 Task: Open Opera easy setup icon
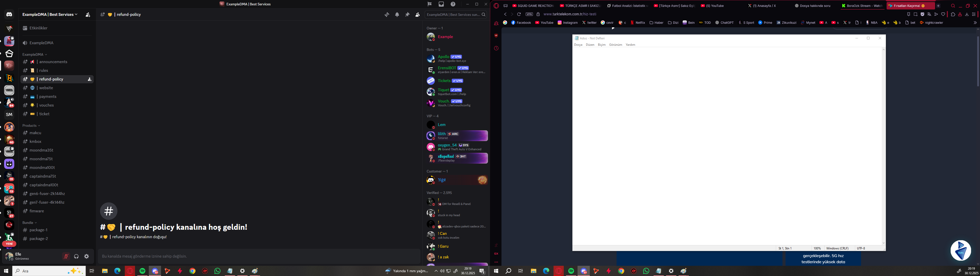[x=974, y=14]
